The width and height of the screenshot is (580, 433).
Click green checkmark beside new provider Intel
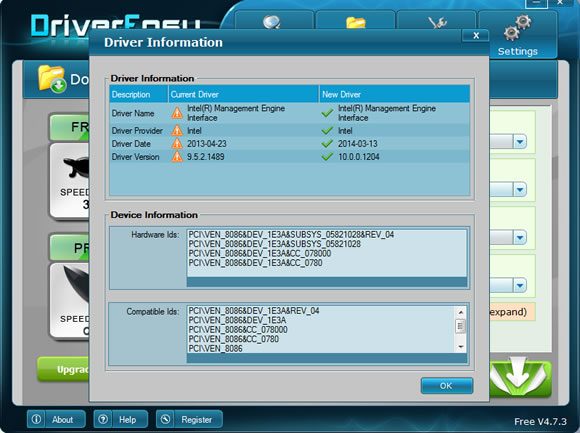click(327, 131)
